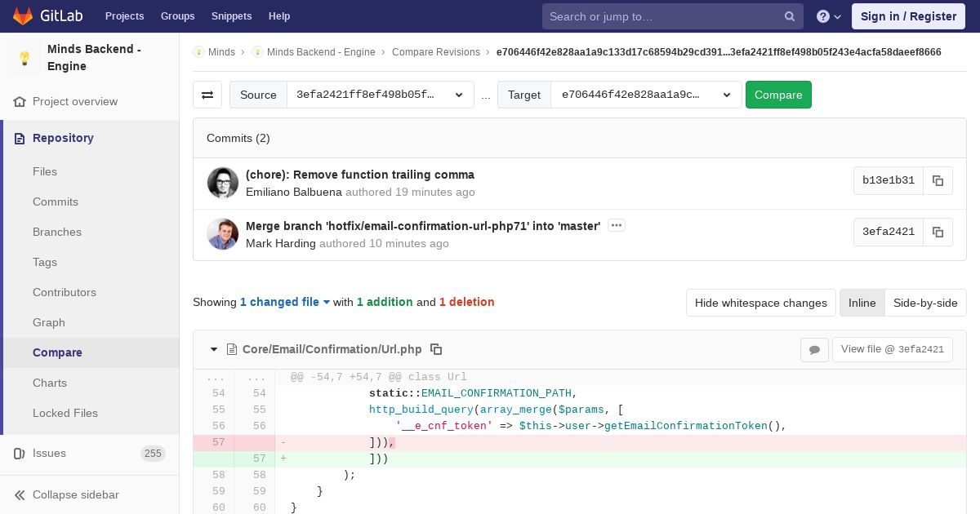Image resolution: width=980 pixels, height=514 pixels.
Task: Open the Help question mark menu
Action: click(x=828, y=16)
